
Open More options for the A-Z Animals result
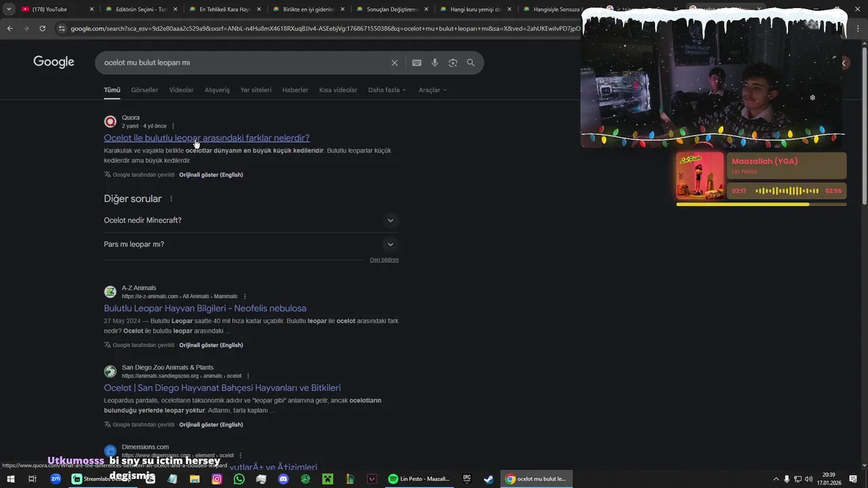pos(245,296)
